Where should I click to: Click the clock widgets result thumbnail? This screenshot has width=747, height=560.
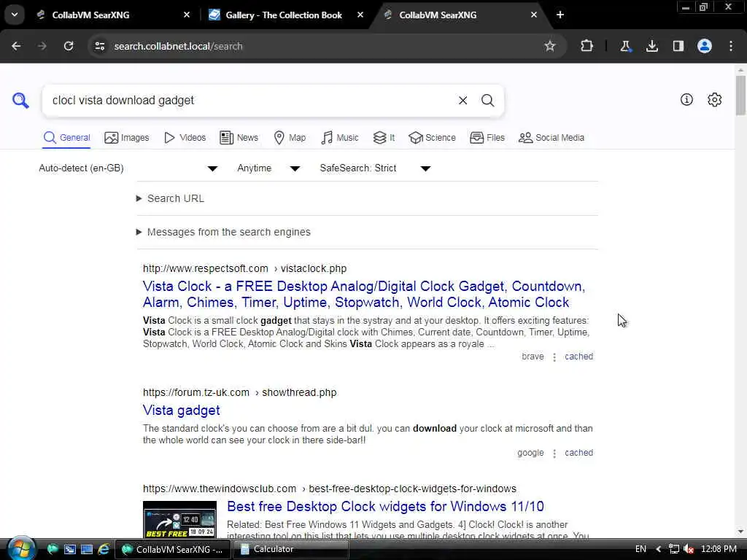coord(179,519)
